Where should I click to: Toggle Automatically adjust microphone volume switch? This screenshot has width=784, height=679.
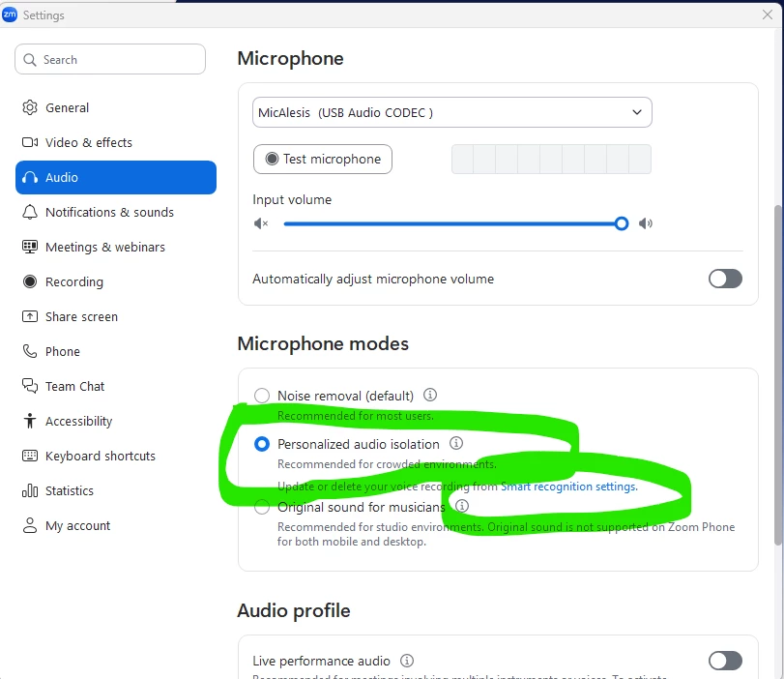725,279
